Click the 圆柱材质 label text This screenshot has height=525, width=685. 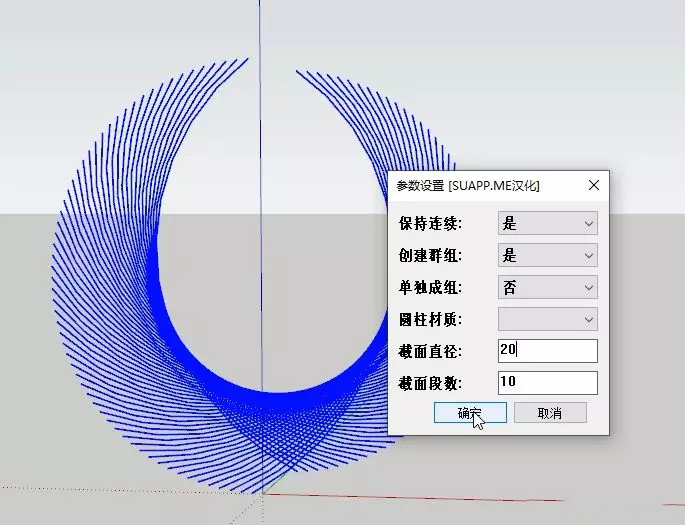[x=430, y=319]
